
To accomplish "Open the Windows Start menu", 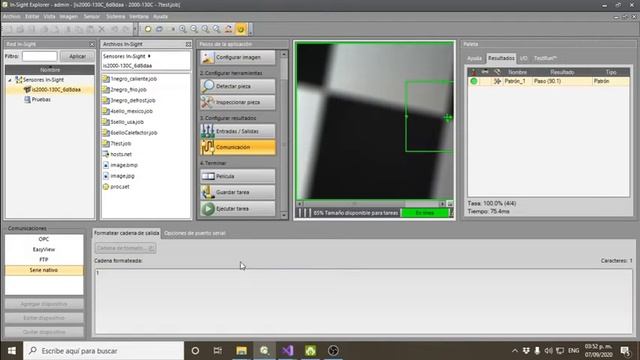I will (11, 351).
